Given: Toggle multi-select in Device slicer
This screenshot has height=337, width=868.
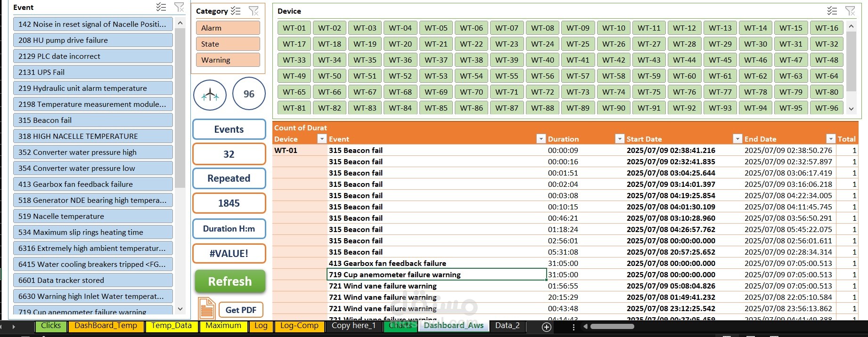Looking at the screenshot, I should pos(832,11).
